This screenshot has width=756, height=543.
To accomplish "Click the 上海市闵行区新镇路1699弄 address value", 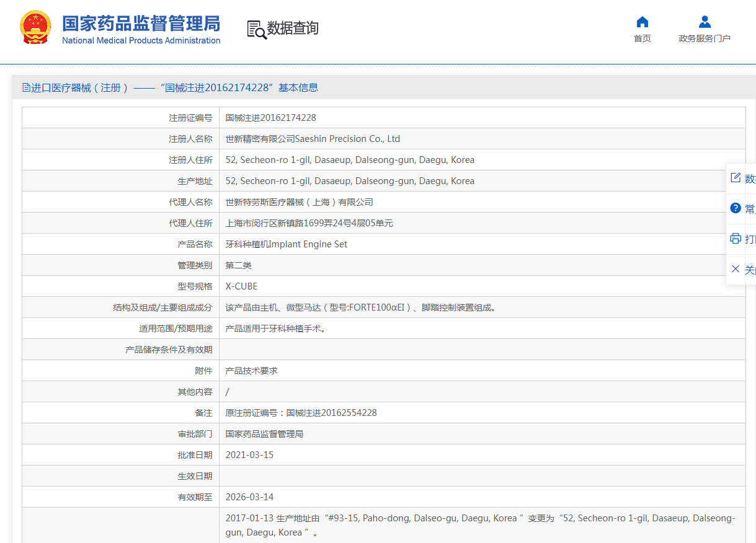I will coord(309,223).
